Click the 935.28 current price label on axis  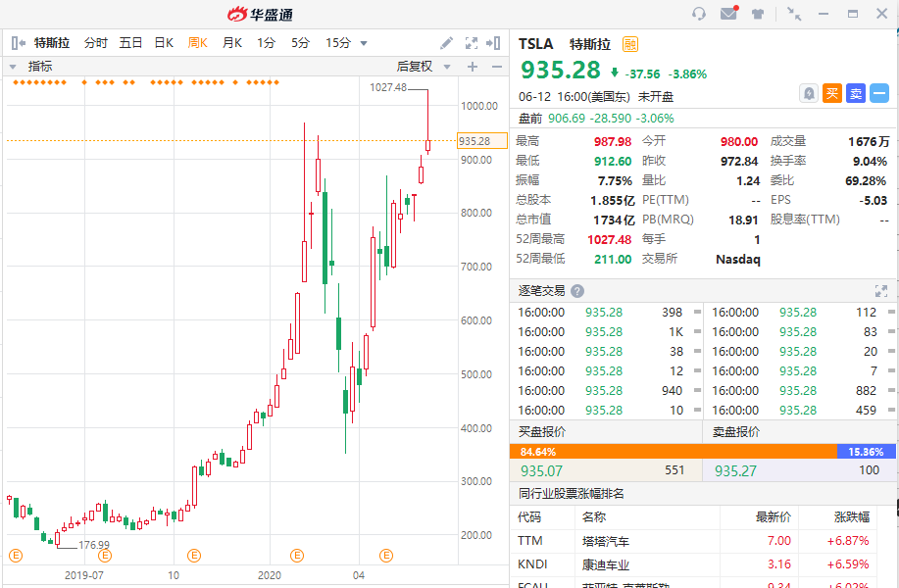tap(482, 141)
